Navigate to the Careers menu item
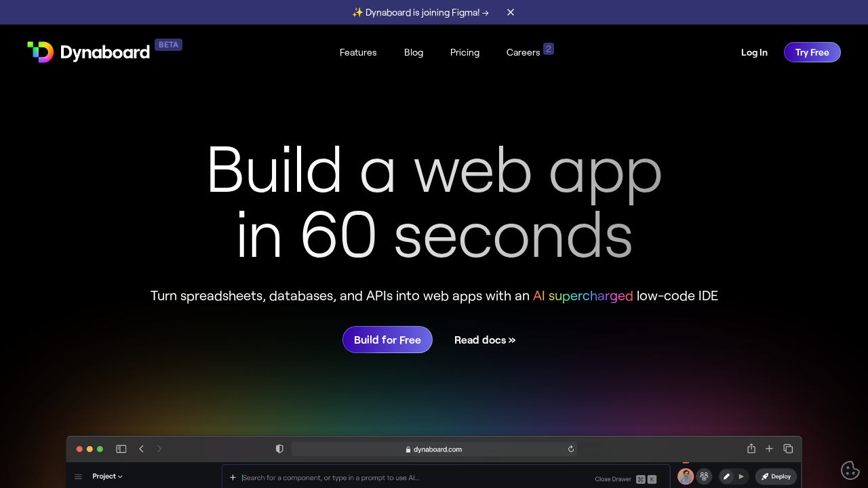Screen dimensions: 868x488 523,52
